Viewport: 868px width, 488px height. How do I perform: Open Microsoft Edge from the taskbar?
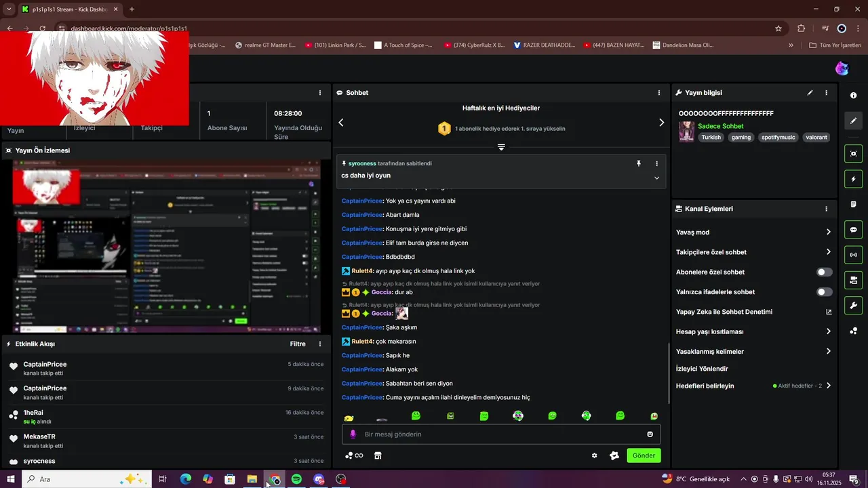(185, 479)
